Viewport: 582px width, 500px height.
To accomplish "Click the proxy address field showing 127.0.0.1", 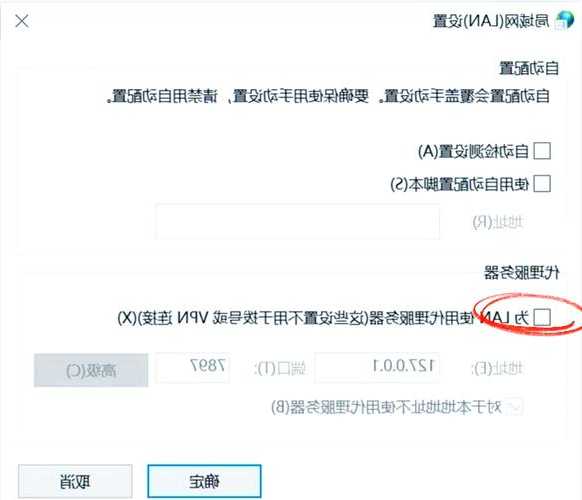I will (x=377, y=367).
